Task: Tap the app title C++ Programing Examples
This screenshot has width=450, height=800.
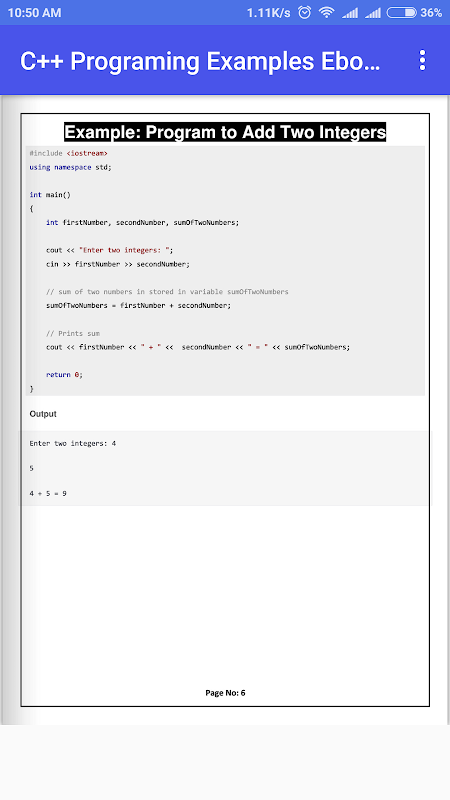Action: tap(200, 61)
